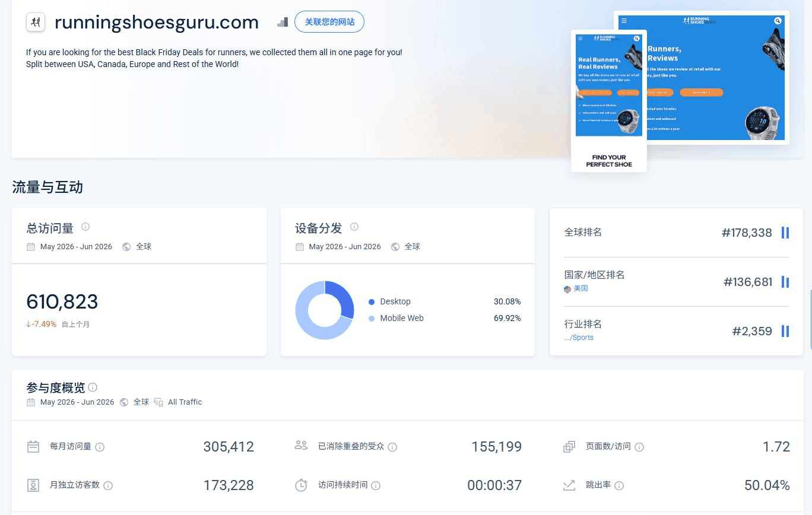Image resolution: width=812 pixels, height=515 pixels.
Task: Click globe icon in 总访问量 card
Action: 126,247
